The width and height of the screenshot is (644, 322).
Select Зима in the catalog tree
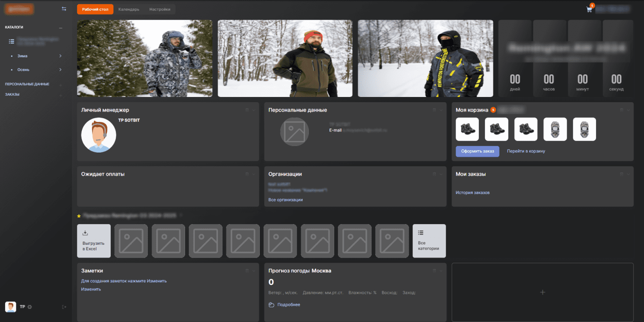[x=23, y=56]
